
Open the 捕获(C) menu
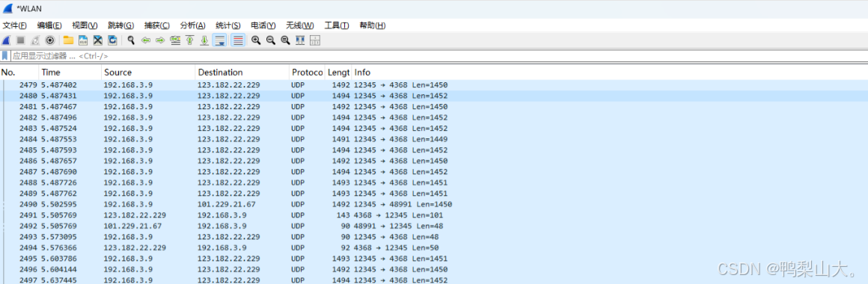click(x=157, y=25)
